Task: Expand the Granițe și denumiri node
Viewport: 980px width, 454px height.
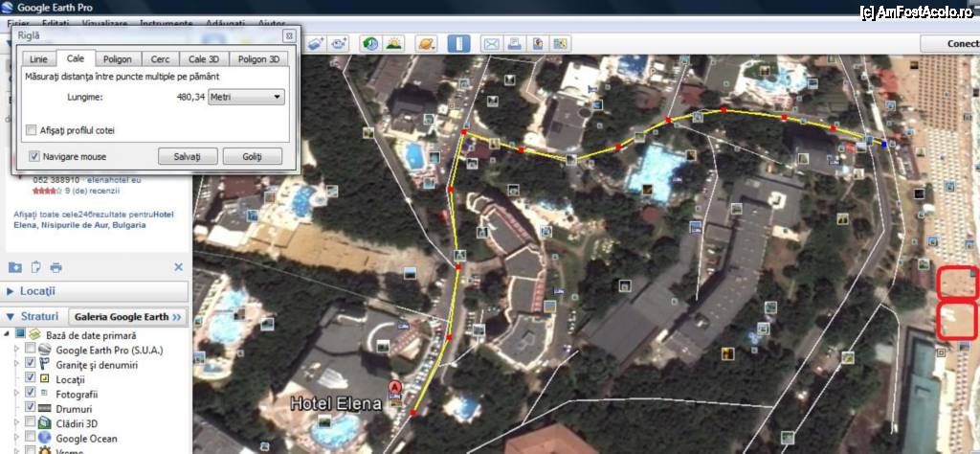Action: tap(16, 364)
